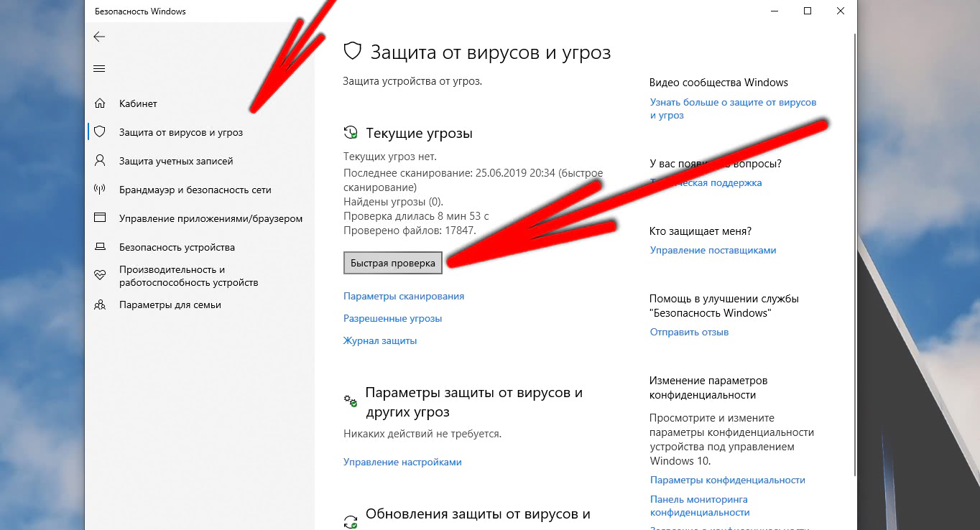980x530 pixels.
Task: Click Отправить отзыв feedback link
Action: tap(689, 332)
